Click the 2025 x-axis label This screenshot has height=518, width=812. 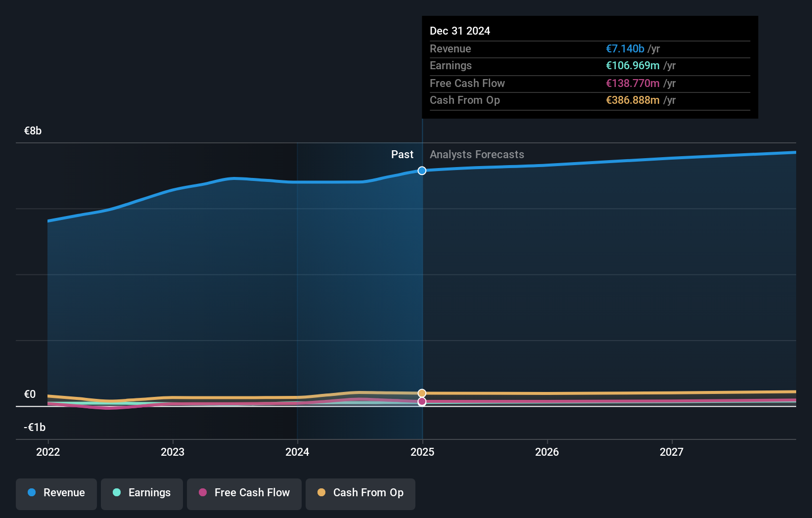coord(422,452)
